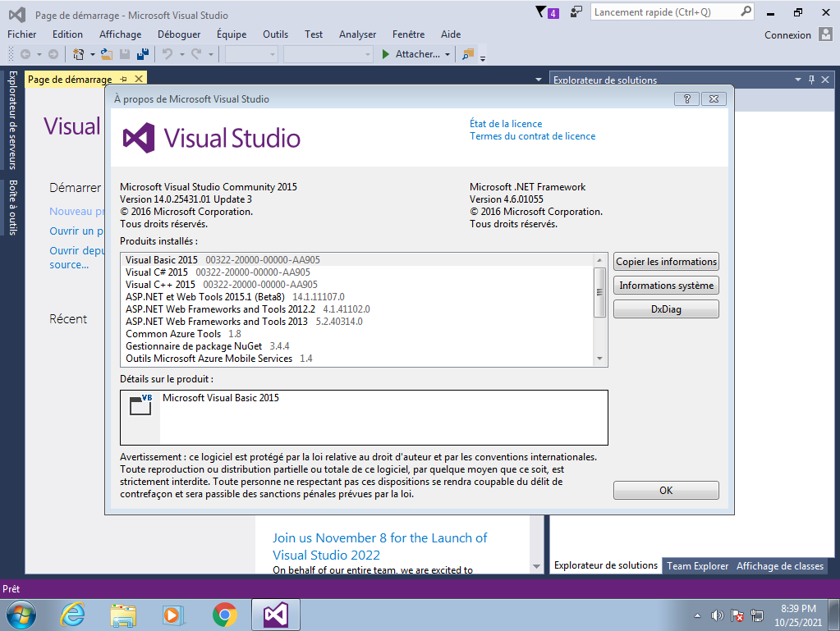Screen dimensions: 840x631
Task: Toggle the pin on Page de démarrage tab
Action: point(123,79)
